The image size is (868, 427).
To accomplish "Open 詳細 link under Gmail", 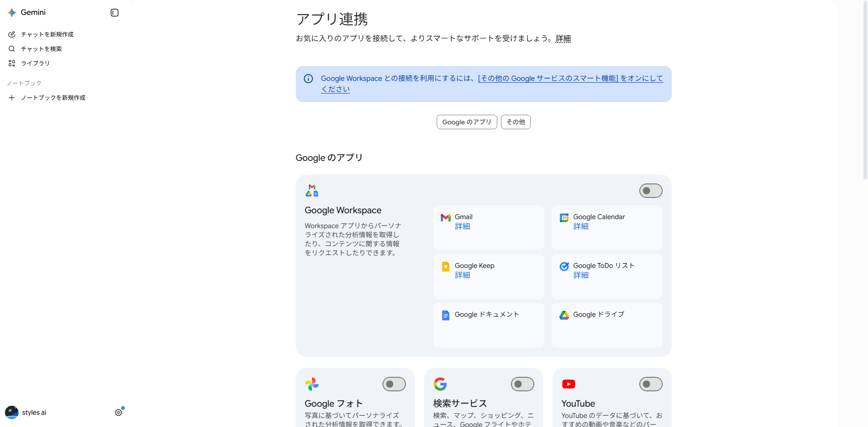I will [462, 226].
